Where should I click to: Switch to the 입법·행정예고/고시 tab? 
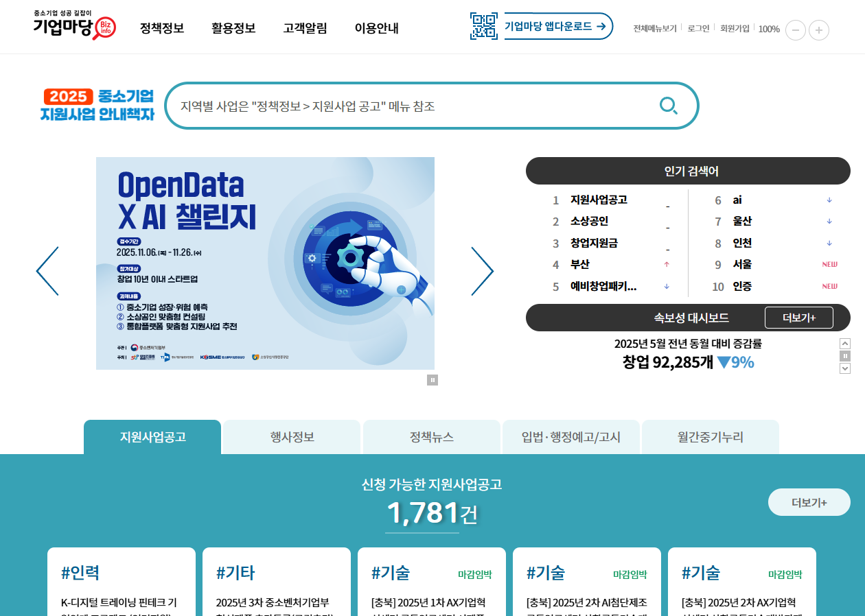(571, 437)
